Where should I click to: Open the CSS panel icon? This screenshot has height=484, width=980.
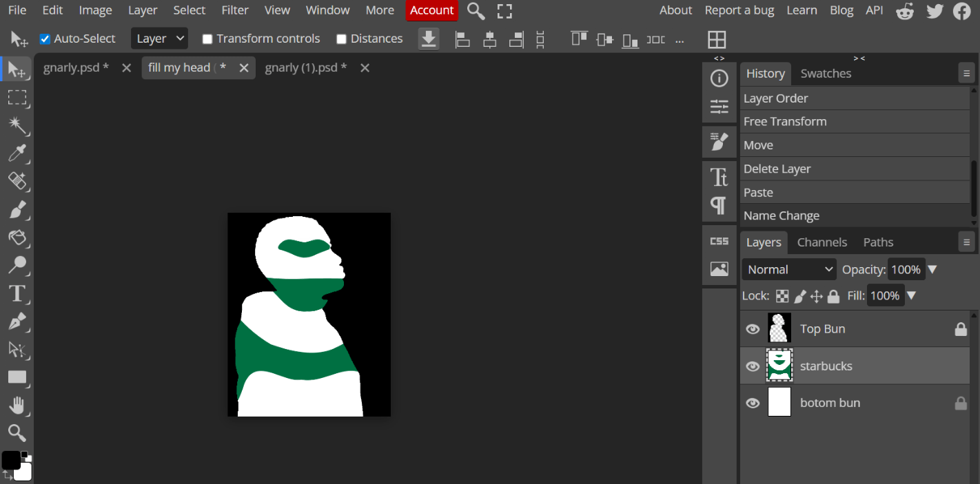[719, 241]
